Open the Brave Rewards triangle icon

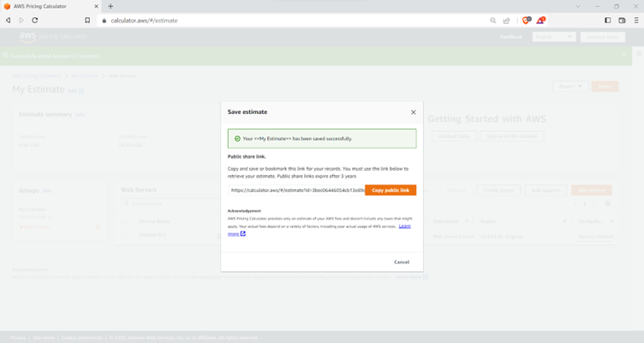[x=540, y=21]
